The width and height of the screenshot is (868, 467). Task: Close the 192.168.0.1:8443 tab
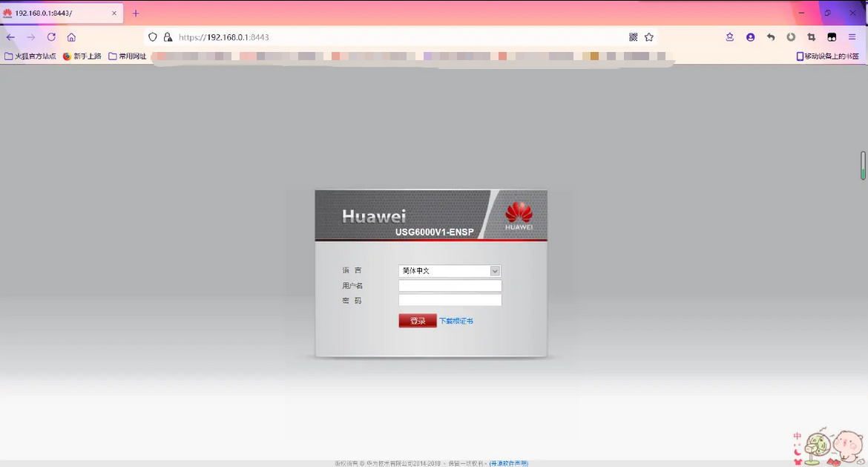[x=114, y=13]
